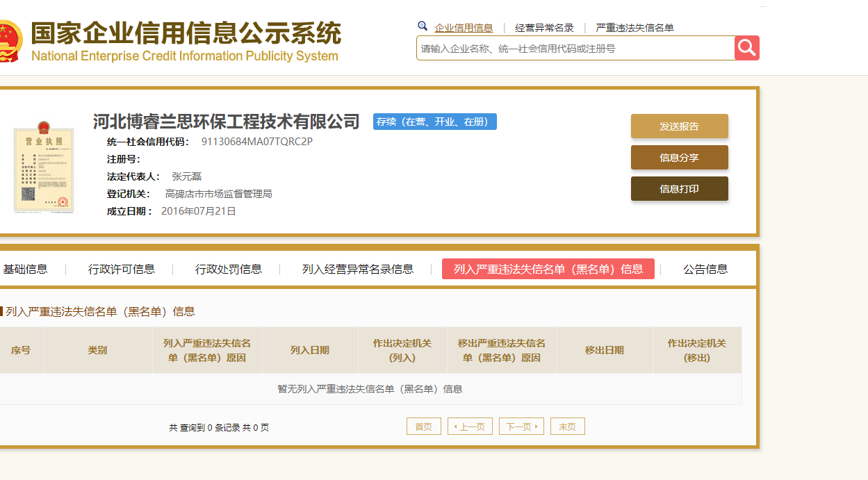Click credit code 91130684MA07TQRC2P
The width and height of the screenshot is (868, 480).
[257, 142]
